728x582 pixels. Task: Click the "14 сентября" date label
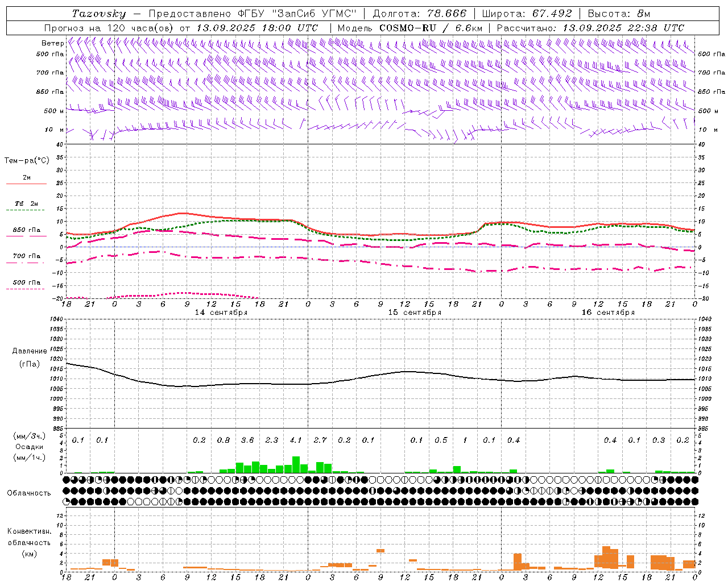click(221, 313)
